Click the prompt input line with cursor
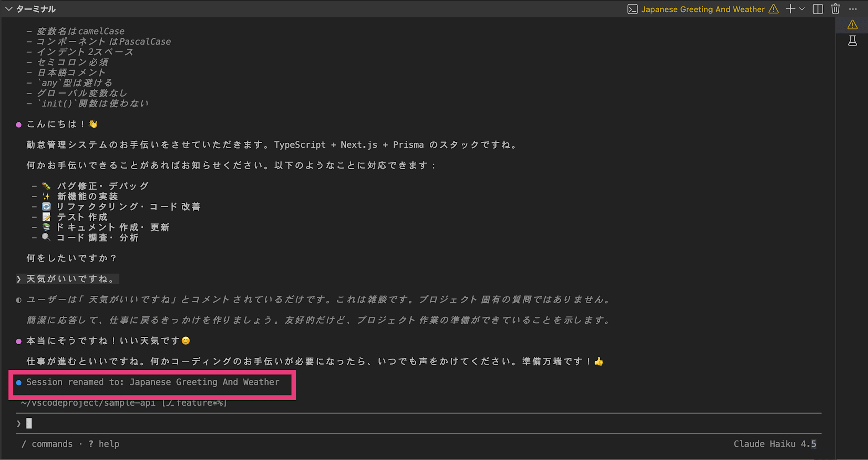The image size is (868, 460). click(x=419, y=423)
